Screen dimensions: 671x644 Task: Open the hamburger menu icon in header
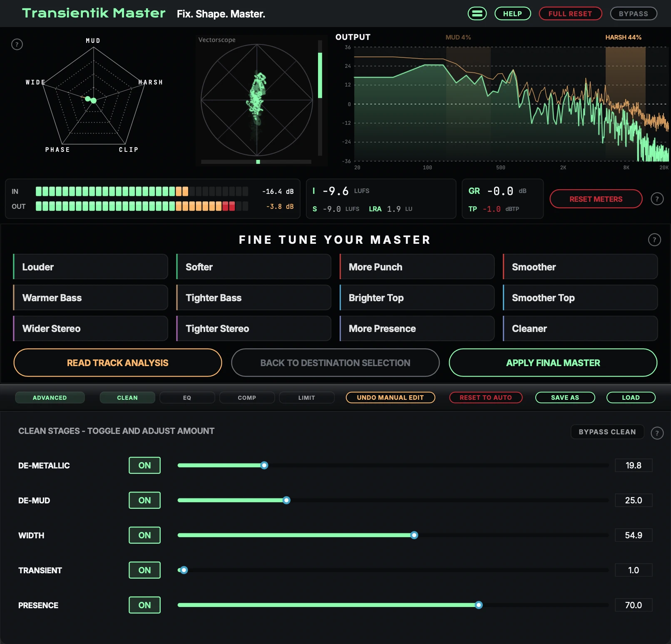[x=477, y=13]
